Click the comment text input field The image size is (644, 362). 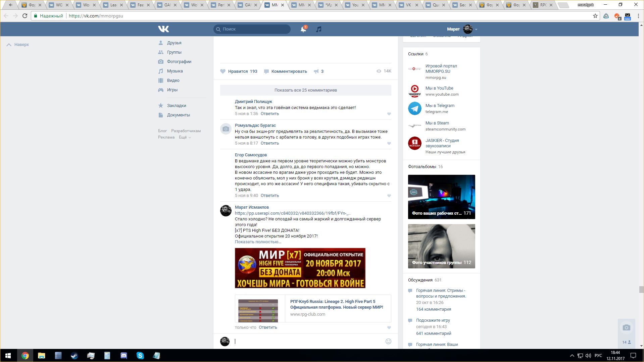[309, 342]
